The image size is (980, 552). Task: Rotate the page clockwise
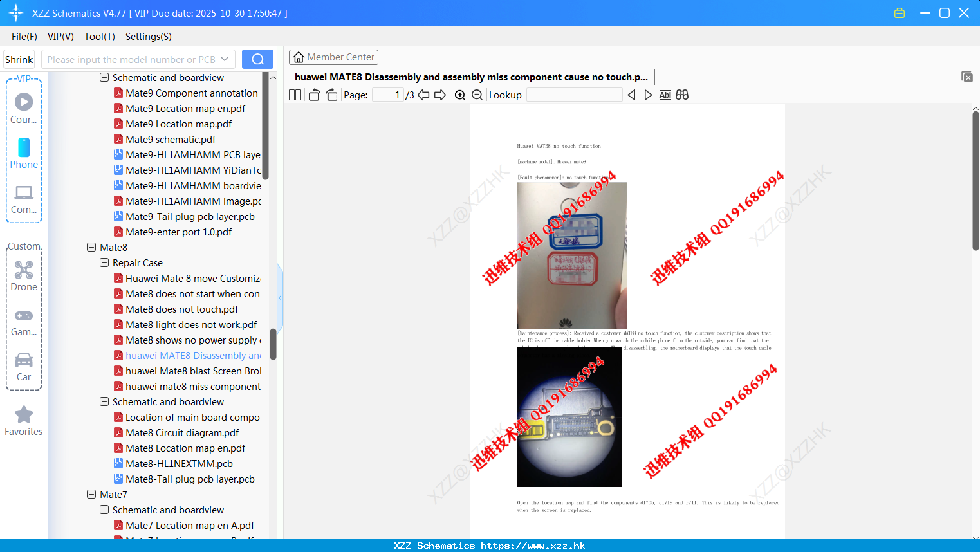331,95
